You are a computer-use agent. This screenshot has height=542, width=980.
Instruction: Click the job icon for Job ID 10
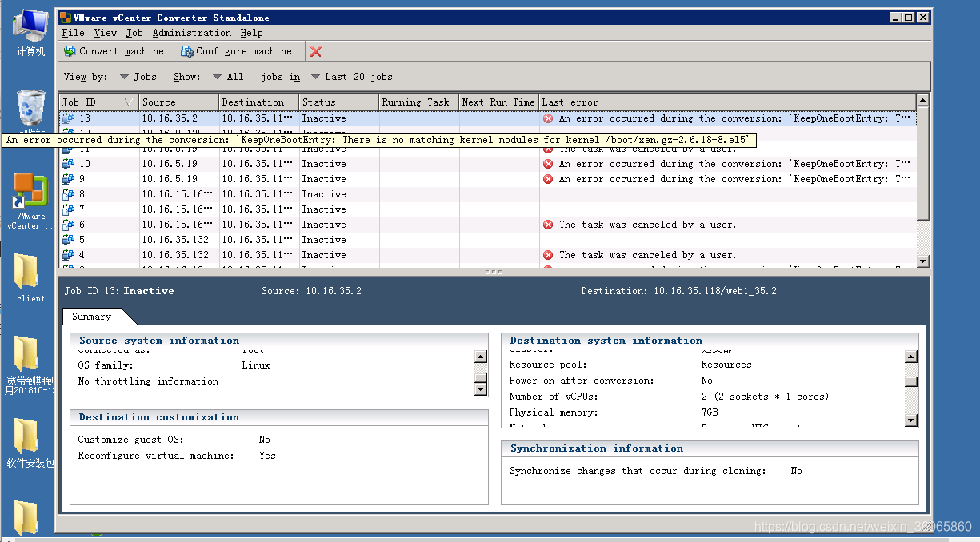click(68, 164)
